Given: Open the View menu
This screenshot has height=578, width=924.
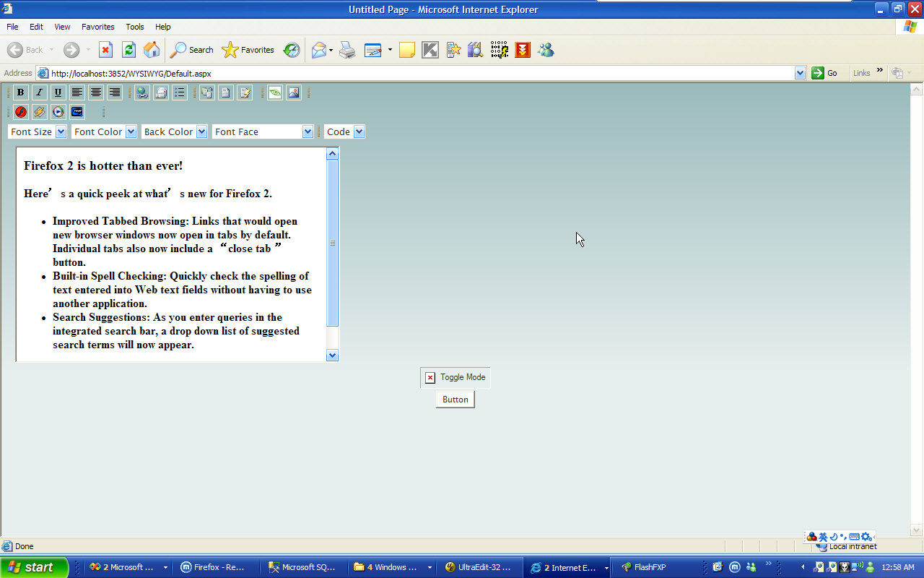Looking at the screenshot, I should coord(62,27).
